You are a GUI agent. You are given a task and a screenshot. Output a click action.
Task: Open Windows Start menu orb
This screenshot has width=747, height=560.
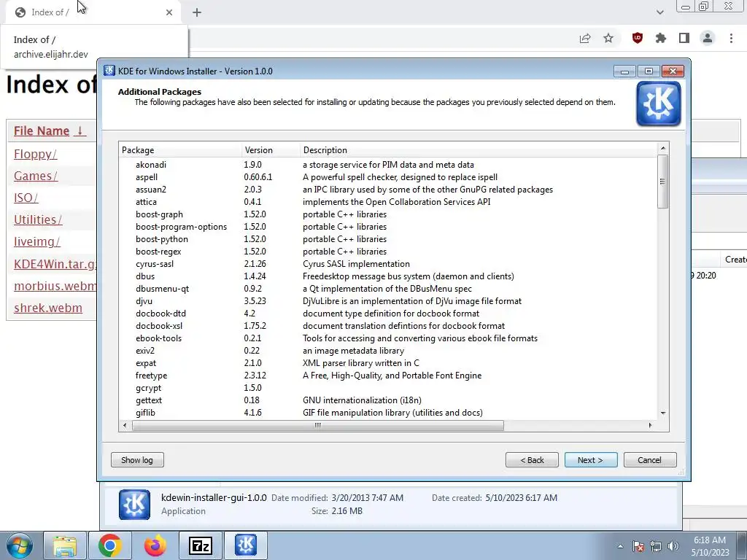(x=19, y=545)
